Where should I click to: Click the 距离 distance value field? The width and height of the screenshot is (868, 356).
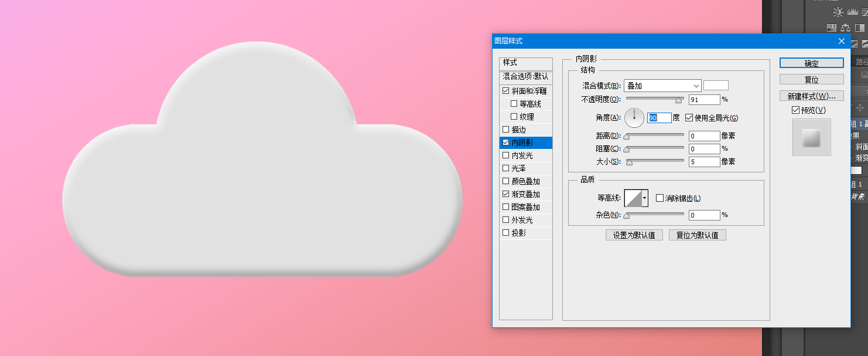coord(705,136)
